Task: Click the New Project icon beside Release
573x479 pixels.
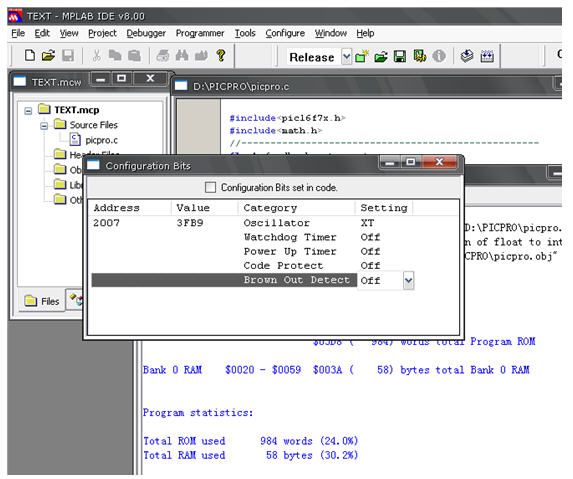Action: [x=362, y=57]
